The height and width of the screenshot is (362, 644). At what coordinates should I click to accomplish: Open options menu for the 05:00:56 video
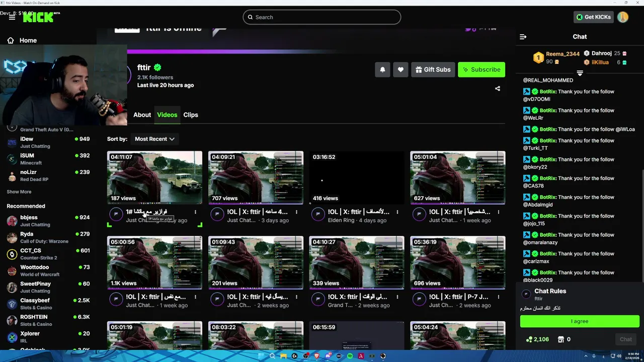point(195,297)
